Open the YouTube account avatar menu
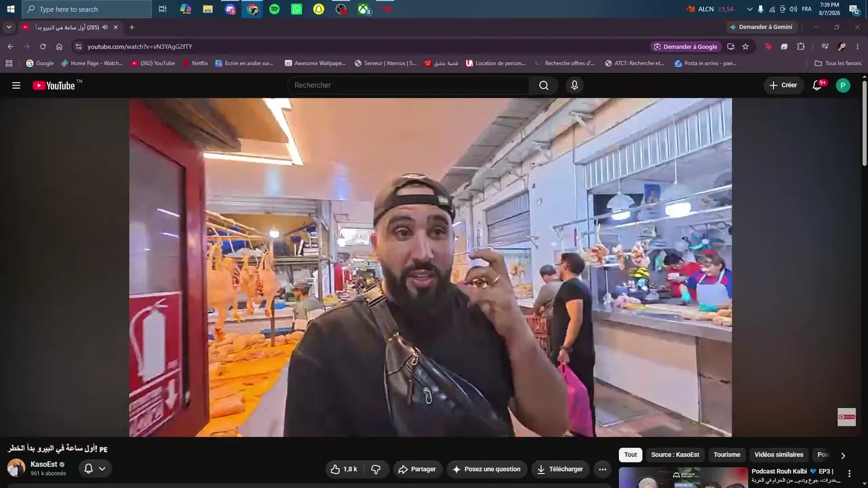The width and height of the screenshot is (868, 488). coord(843,85)
